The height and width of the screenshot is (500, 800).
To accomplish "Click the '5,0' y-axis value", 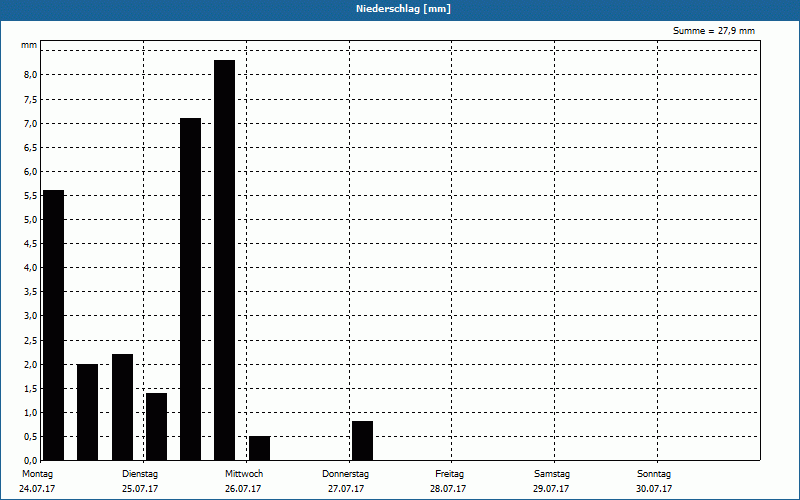I will click(31, 220).
